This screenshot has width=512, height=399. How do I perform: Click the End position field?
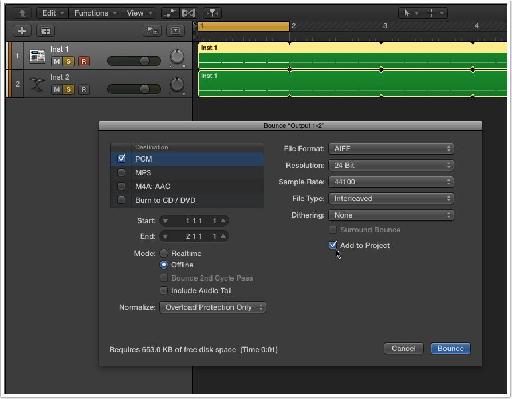click(194, 236)
